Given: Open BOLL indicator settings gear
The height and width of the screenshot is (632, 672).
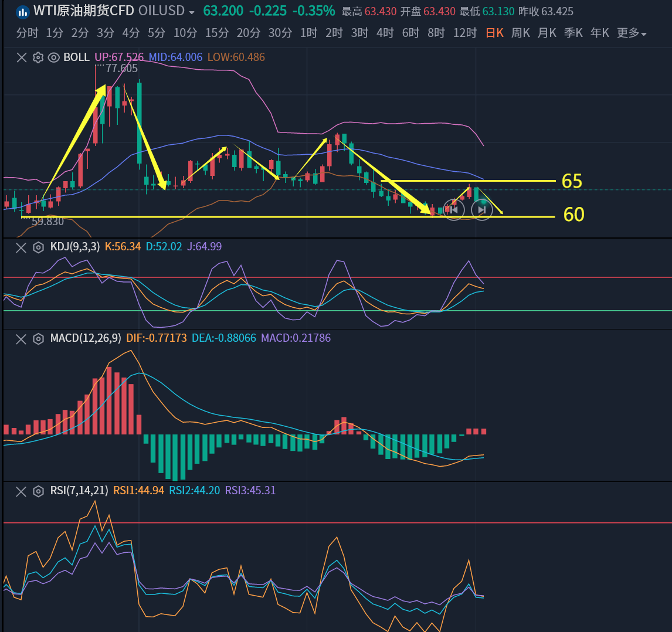Looking at the screenshot, I should pos(38,57).
